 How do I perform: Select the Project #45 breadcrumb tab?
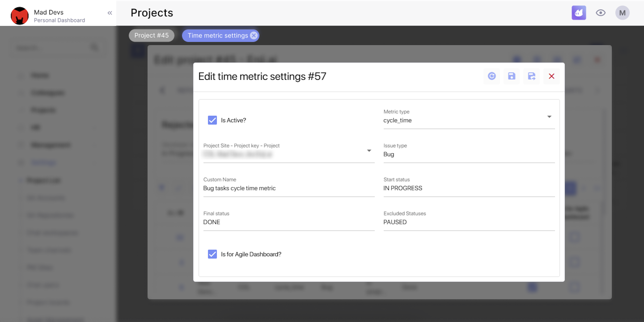pyautogui.click(x=151, y=36)
